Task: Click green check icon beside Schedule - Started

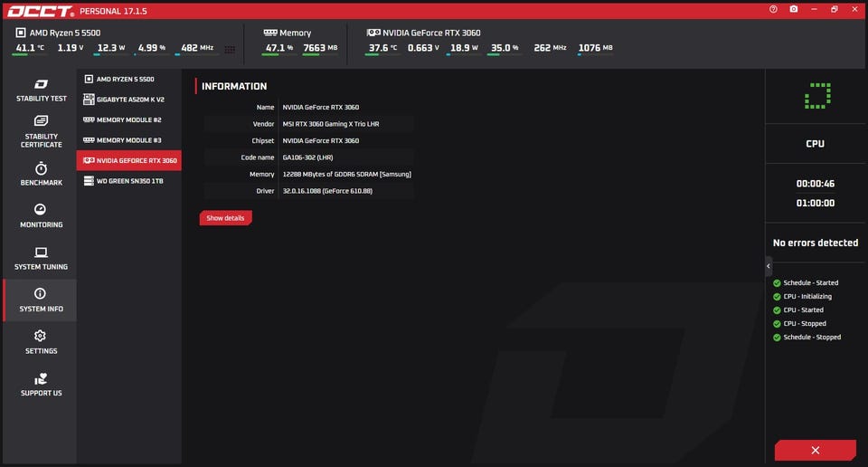Action: pos(777,283)
